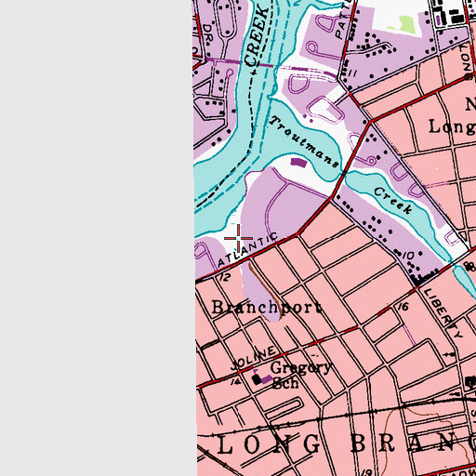Click the purple building beside Troutmans Creek
This screenshot has width=476, height=476.
click(299, 163)
